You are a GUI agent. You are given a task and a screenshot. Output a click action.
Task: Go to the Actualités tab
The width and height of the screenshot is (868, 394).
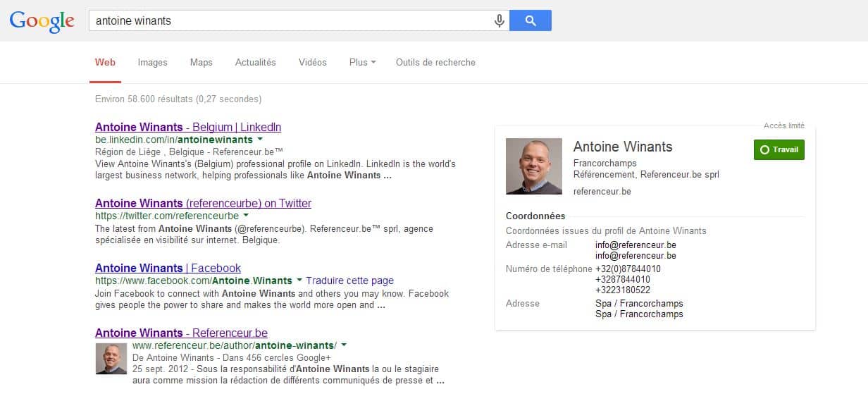pyautogui.click(x=256, y=62)
